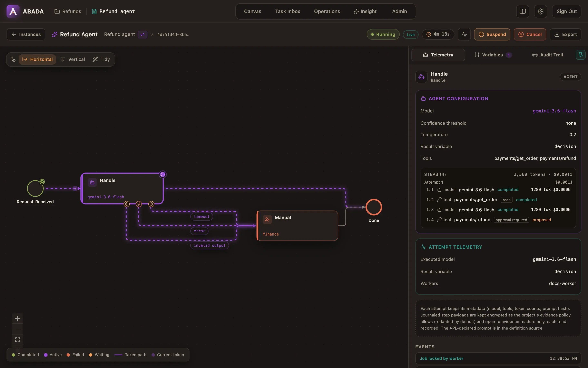Click the Job locked by worker event
588x368 pixels.
tap(498, 358)
